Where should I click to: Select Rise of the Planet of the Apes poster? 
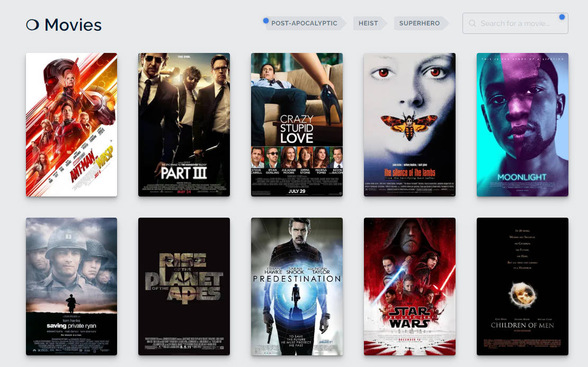click(x=184, y=286)
